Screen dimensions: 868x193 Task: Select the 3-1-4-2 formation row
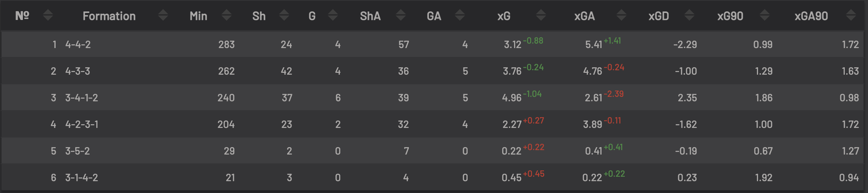[433, 177]
